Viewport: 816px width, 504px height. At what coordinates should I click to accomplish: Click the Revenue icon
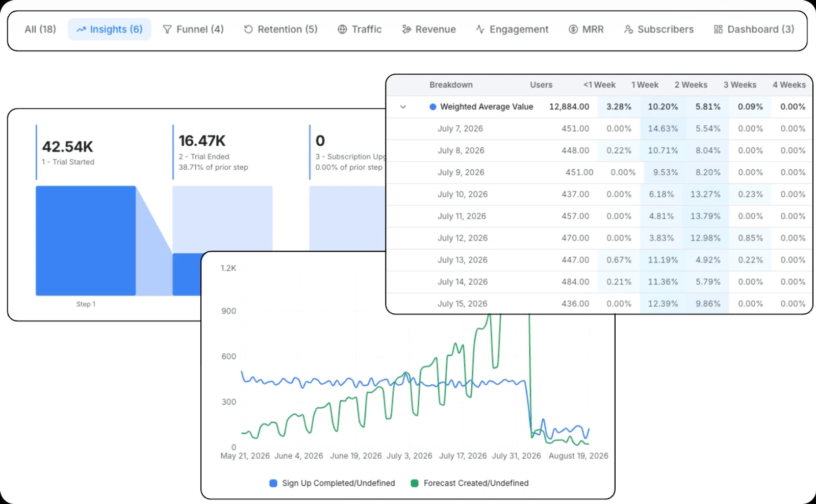click(406, 30)
